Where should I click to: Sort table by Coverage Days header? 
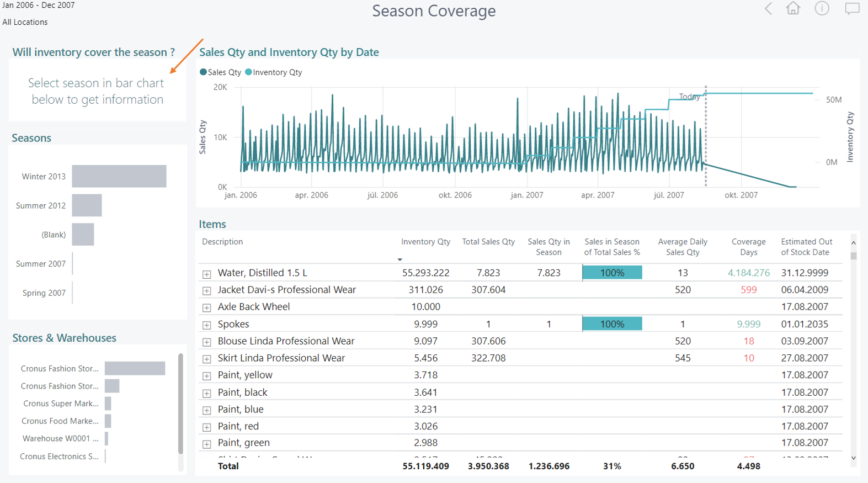pos(748,247)
